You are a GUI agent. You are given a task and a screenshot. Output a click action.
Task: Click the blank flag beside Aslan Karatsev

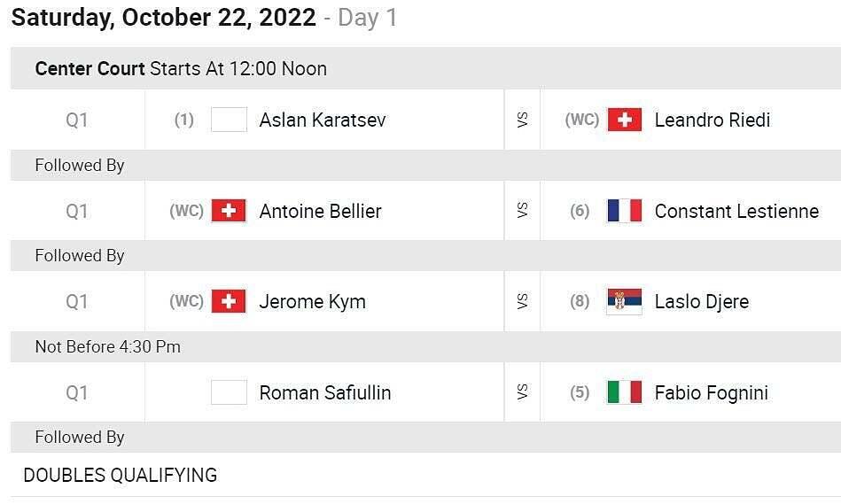point(229,120)
